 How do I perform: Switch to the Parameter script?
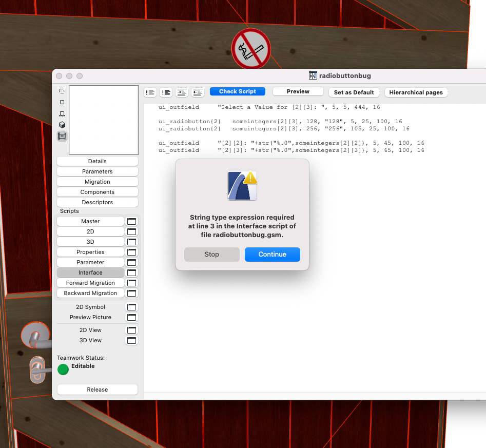[90, 262]
